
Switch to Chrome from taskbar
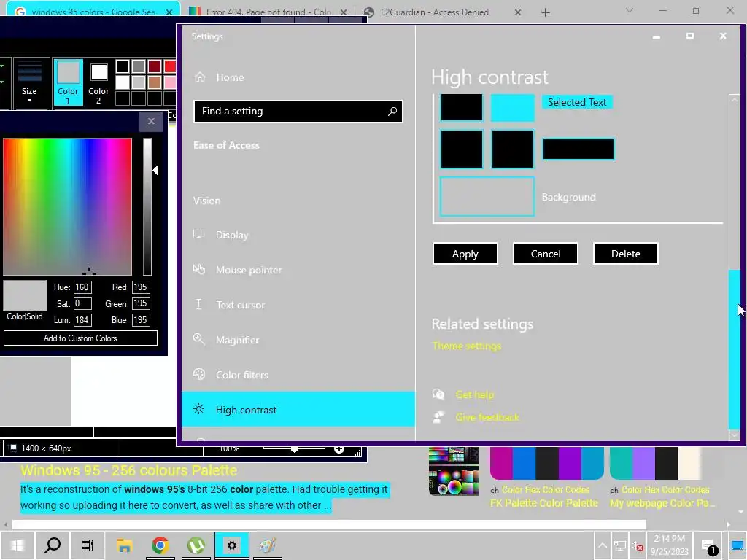point(160,545)
